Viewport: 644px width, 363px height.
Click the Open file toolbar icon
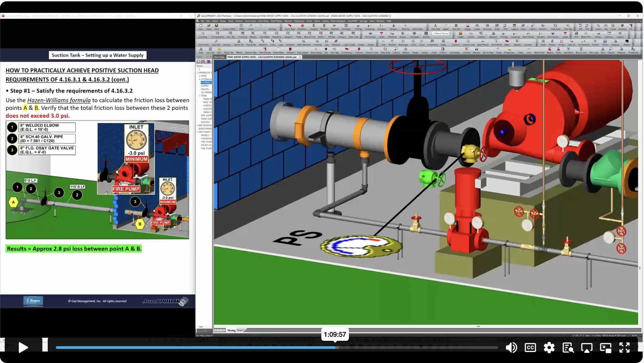209,27
